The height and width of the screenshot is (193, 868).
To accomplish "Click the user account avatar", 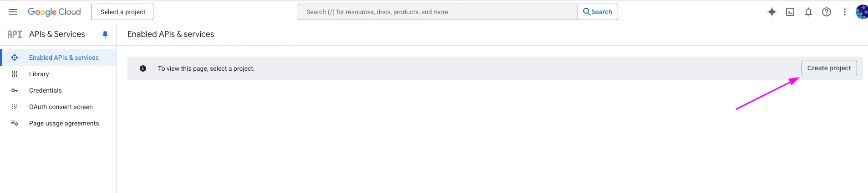I will [862, 12].
